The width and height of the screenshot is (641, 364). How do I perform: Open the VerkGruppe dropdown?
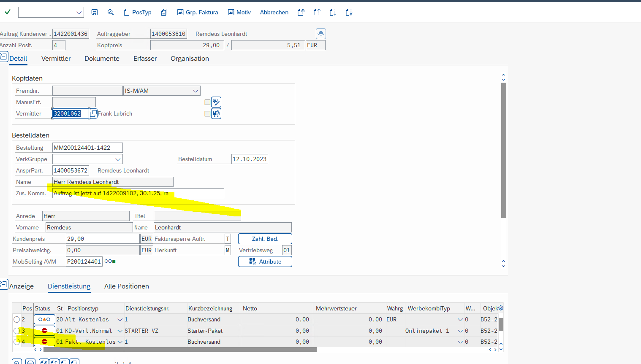[x=118, y=159]
